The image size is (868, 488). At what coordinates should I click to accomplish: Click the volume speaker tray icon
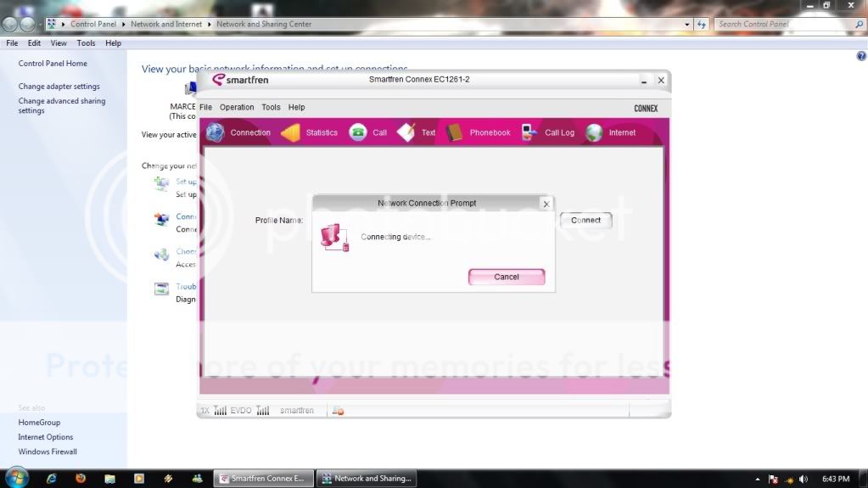point(804,480)
